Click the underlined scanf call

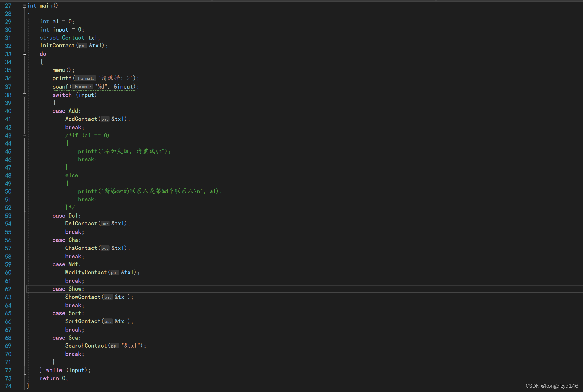(x=96, y=87)
